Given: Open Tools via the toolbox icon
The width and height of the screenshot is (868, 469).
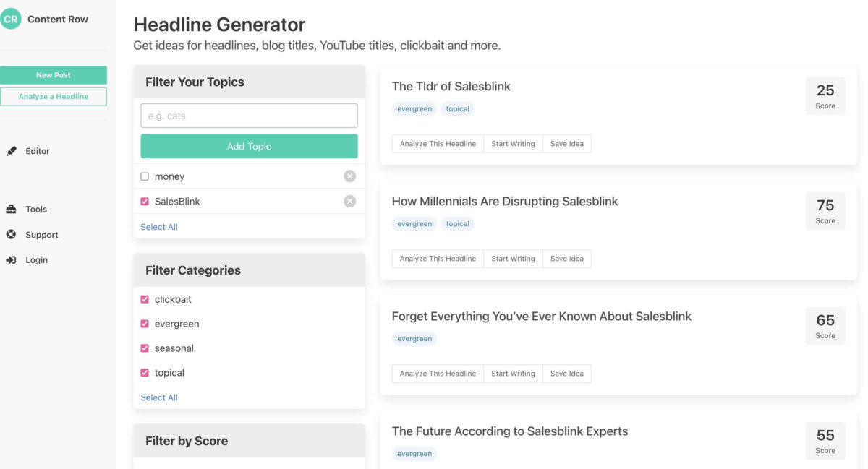Looking at the screenshot, I should [10, 209].
